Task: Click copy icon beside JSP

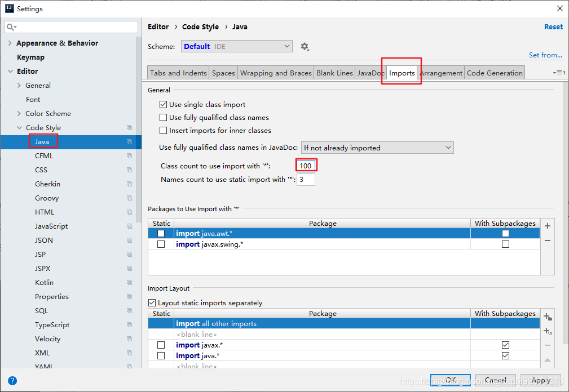Action: pyautogui.click(x=129, y=255)
